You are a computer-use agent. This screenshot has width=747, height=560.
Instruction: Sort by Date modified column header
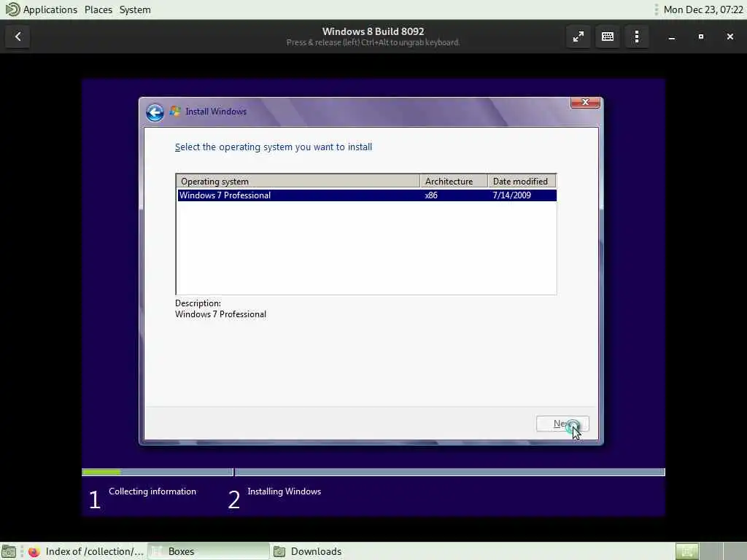[522, 182]
